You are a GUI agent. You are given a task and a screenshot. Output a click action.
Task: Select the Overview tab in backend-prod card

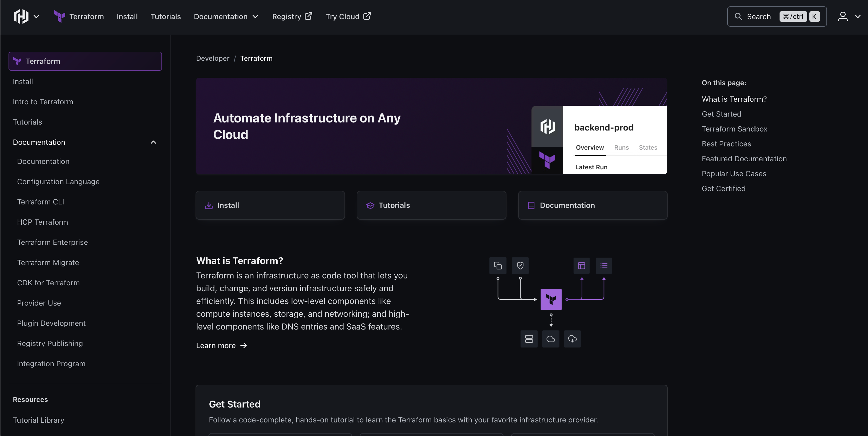[590, 147]
